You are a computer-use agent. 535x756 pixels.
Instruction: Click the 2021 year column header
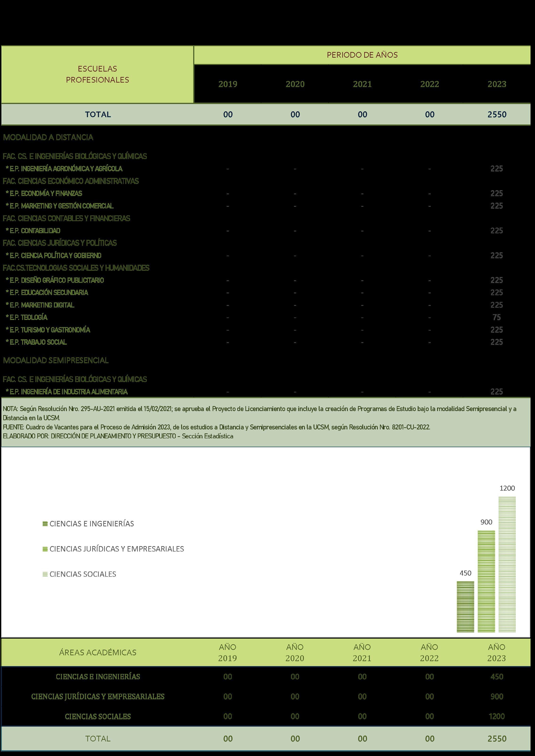[362, 84]
